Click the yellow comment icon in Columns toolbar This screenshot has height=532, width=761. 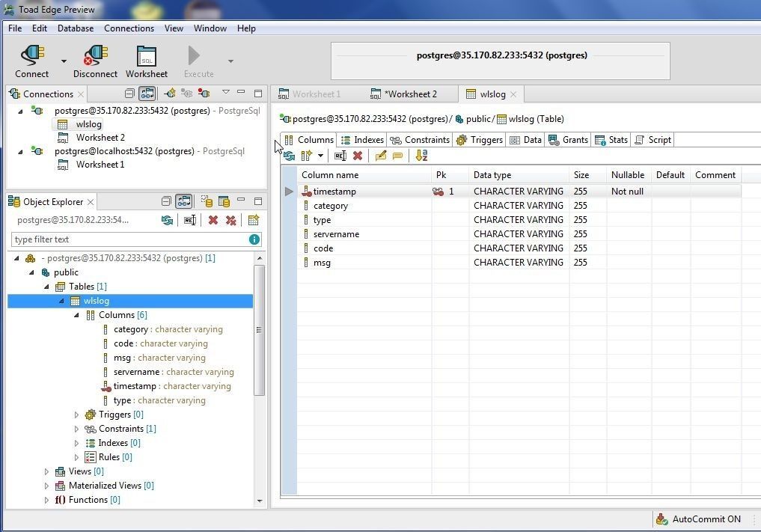tap(397, 156)
